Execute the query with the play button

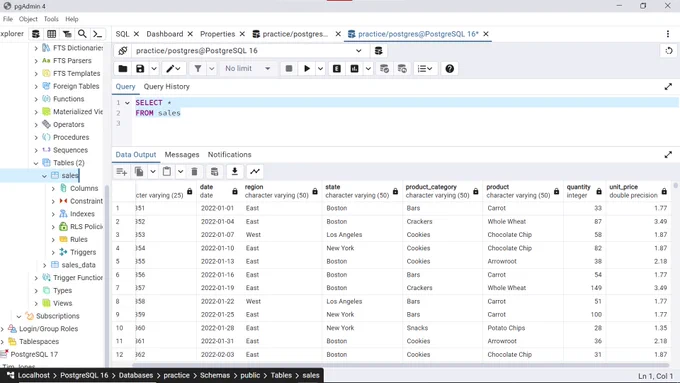pyautogui.click(x=307, y=69)
